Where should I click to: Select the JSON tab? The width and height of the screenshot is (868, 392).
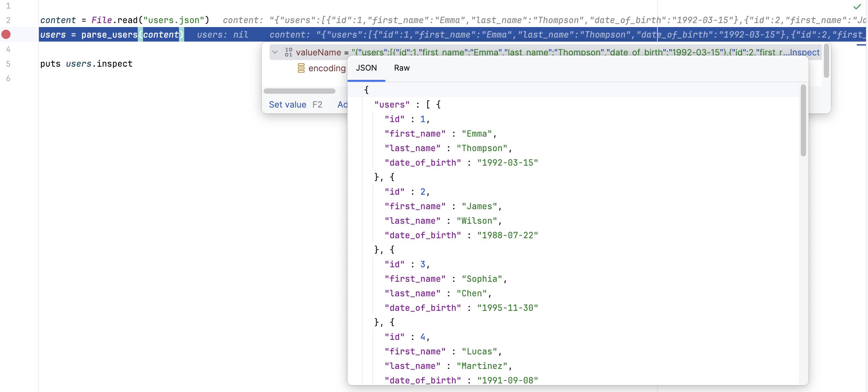click(x=366, y=68)
